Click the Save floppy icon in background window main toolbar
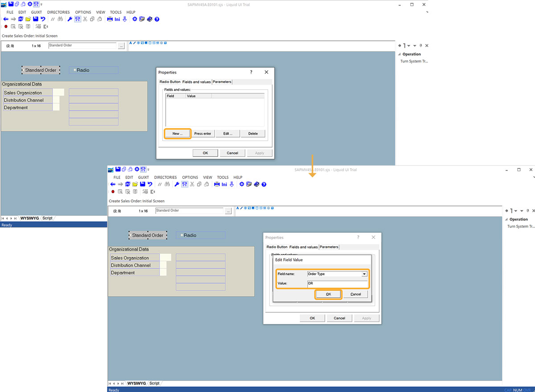The width and height of the screenshot is (535, 392). 35,19
